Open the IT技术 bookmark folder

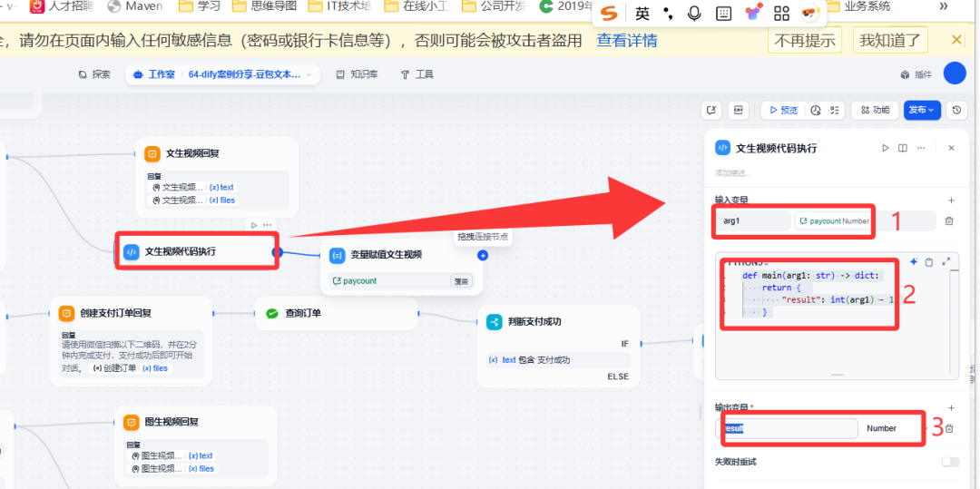point(340,7)
